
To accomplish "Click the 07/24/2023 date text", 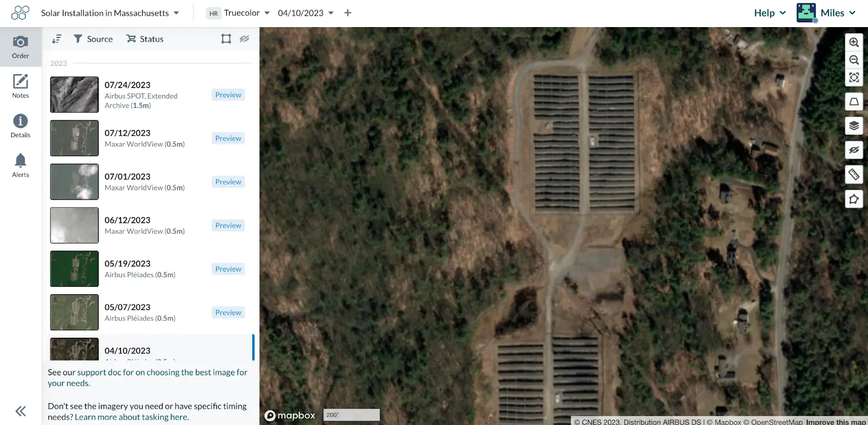I will 127,85.
